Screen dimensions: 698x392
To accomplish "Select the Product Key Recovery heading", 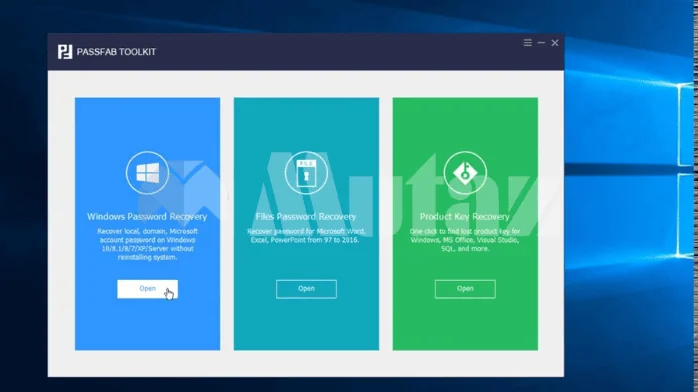I will coord(465,217).
